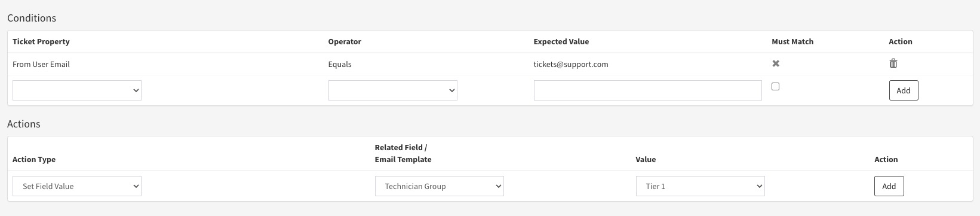Click the Related Field / Email Template header
Viewport: 980px width, 216px height.
click(403, 153)
